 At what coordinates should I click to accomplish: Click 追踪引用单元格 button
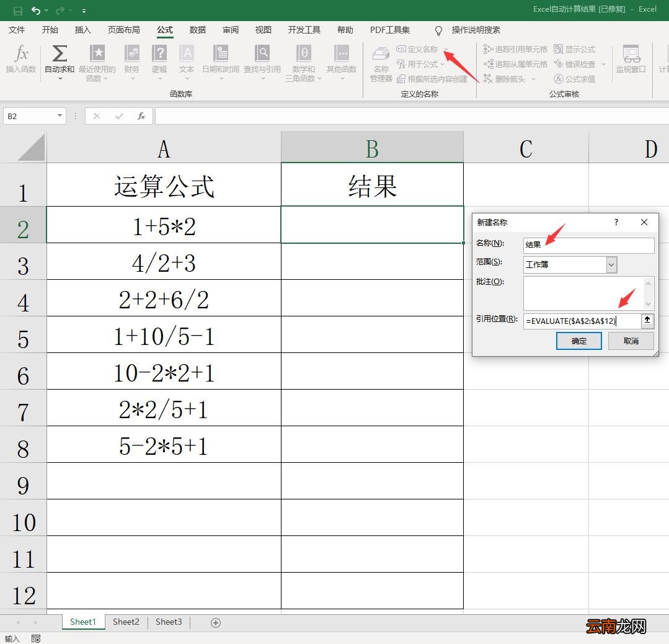pos(515,49)
